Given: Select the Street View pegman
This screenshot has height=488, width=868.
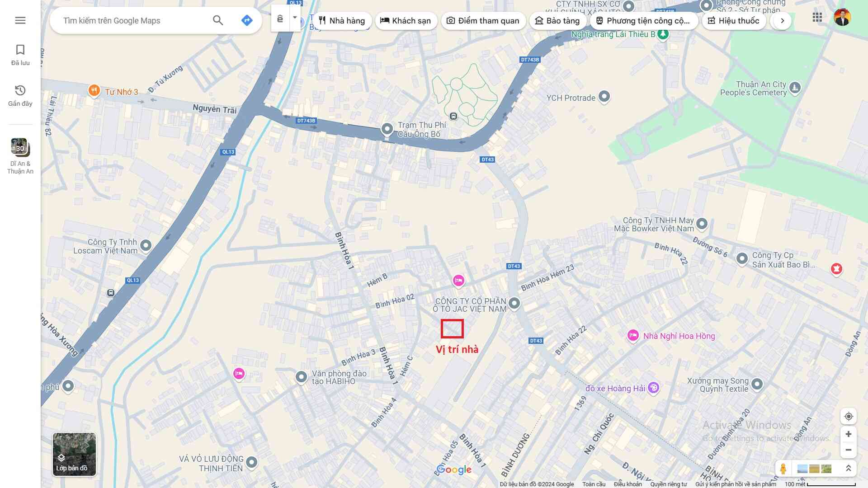Looking at the screenshot, I should (x=783, y=469).
